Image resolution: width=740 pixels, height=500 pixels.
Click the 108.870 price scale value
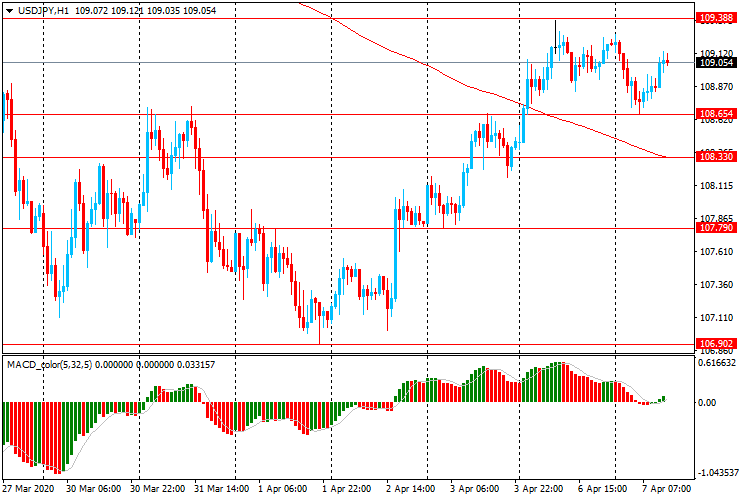point(716,87)
